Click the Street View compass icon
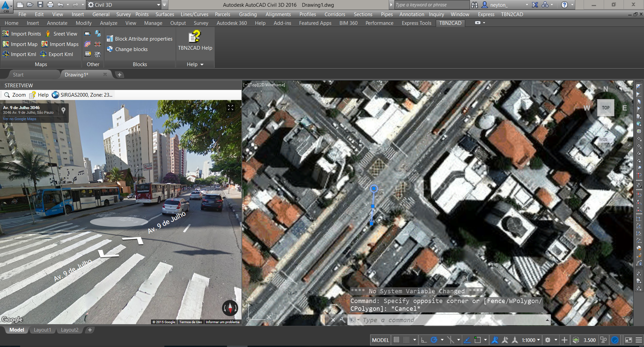 [230, 308]
